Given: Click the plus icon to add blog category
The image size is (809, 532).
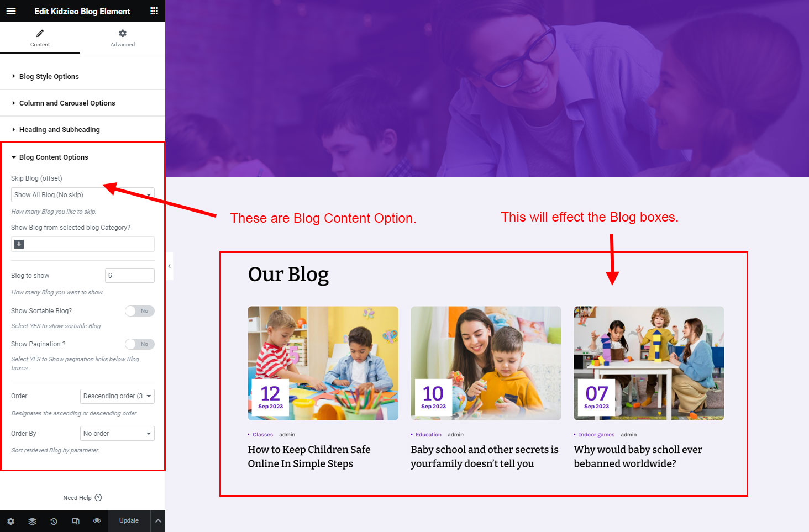Looking at the screenshot, I should point(19,244).
